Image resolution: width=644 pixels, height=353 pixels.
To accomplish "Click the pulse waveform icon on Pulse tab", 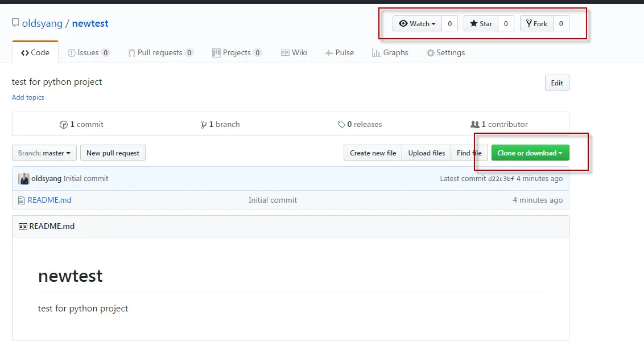I will pos(329,53).
